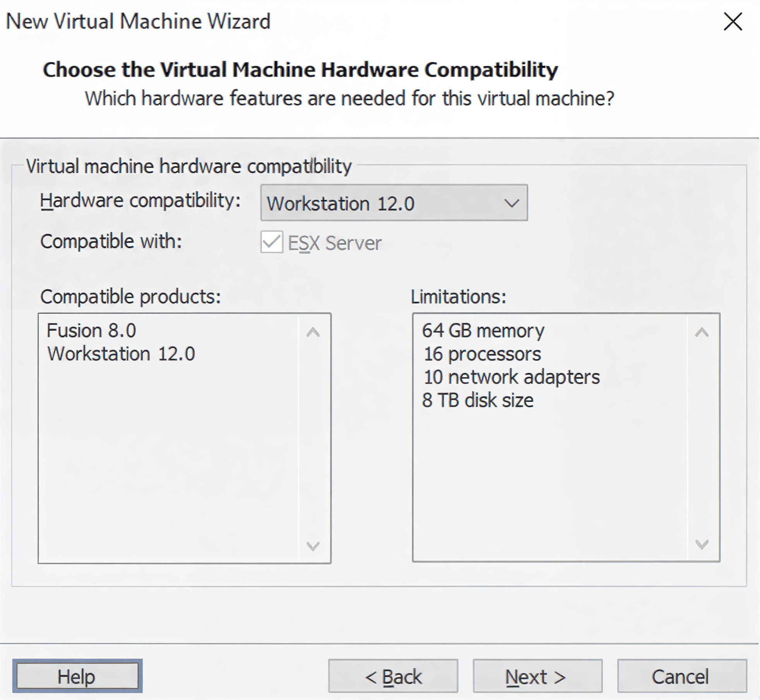Click Compatible products scroll up arrow
Screen dimensions: 760x700
pyautogui.click(x=313, y=332)
